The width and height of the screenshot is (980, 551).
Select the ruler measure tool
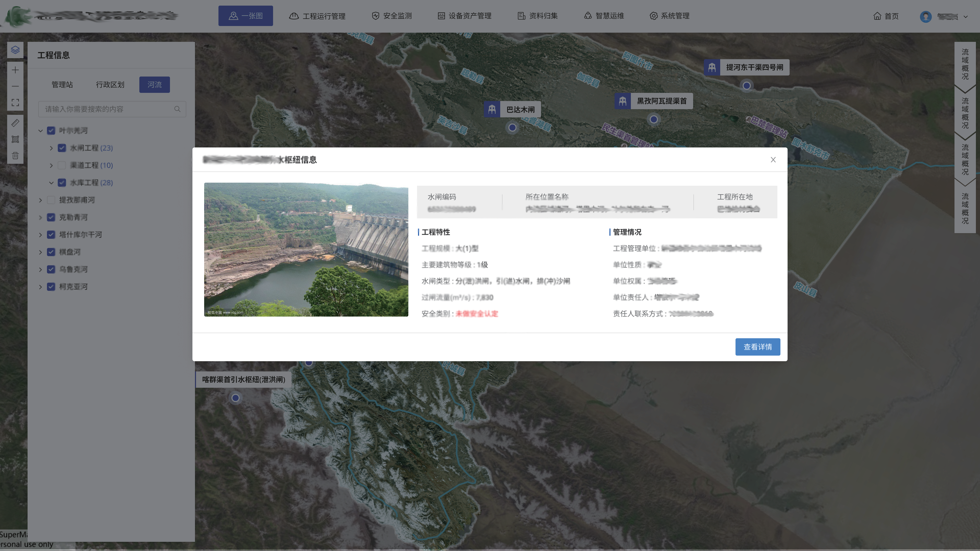15,123
